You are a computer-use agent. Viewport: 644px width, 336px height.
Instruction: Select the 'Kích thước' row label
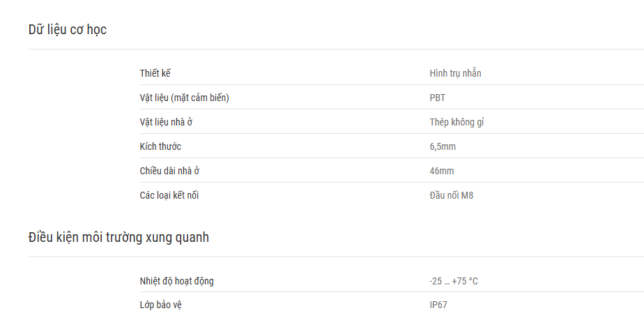tap(160, 146)
